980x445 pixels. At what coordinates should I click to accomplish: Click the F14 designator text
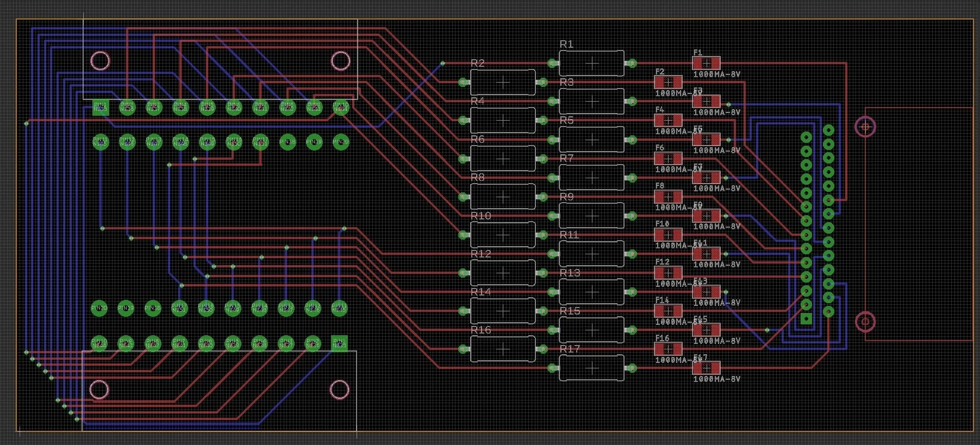[x=662, y=300]
